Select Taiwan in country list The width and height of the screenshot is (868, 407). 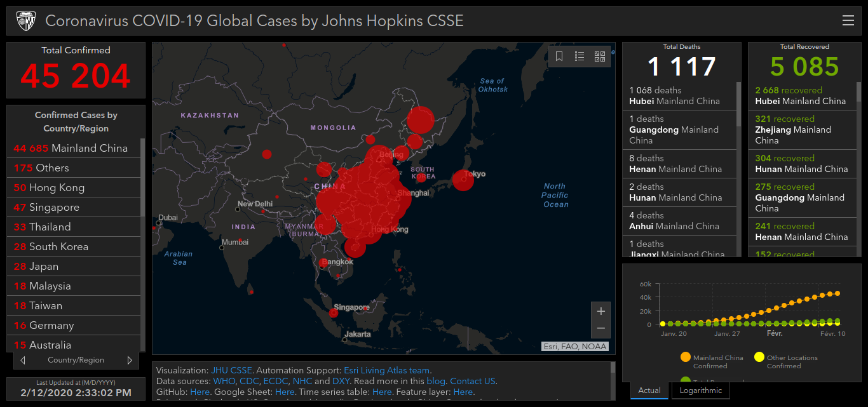74,305
